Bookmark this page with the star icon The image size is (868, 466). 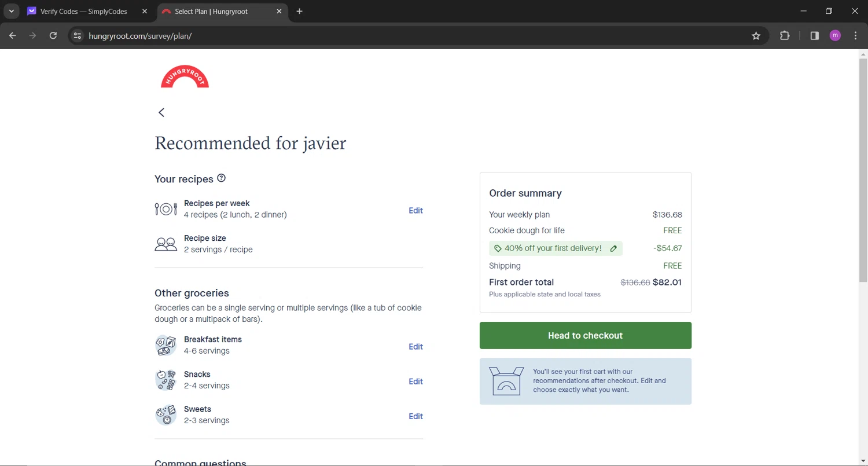pyautogui.click(x=756, y=36)
